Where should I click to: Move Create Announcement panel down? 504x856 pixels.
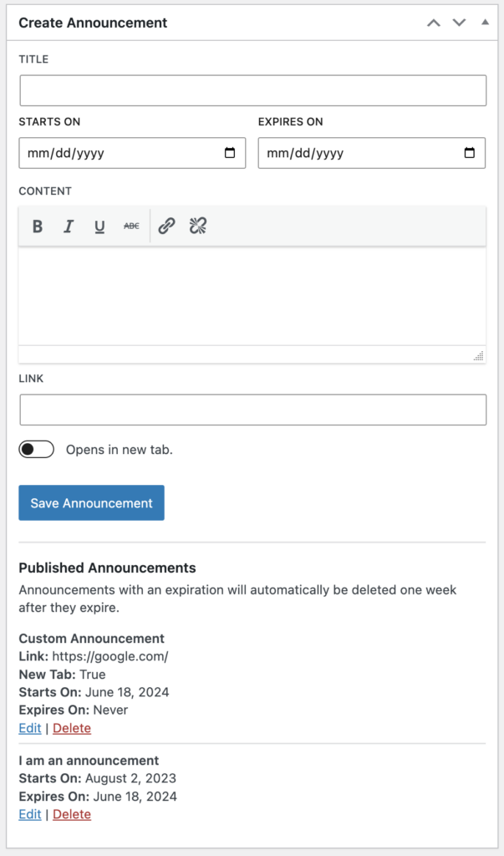coord(459,23)
